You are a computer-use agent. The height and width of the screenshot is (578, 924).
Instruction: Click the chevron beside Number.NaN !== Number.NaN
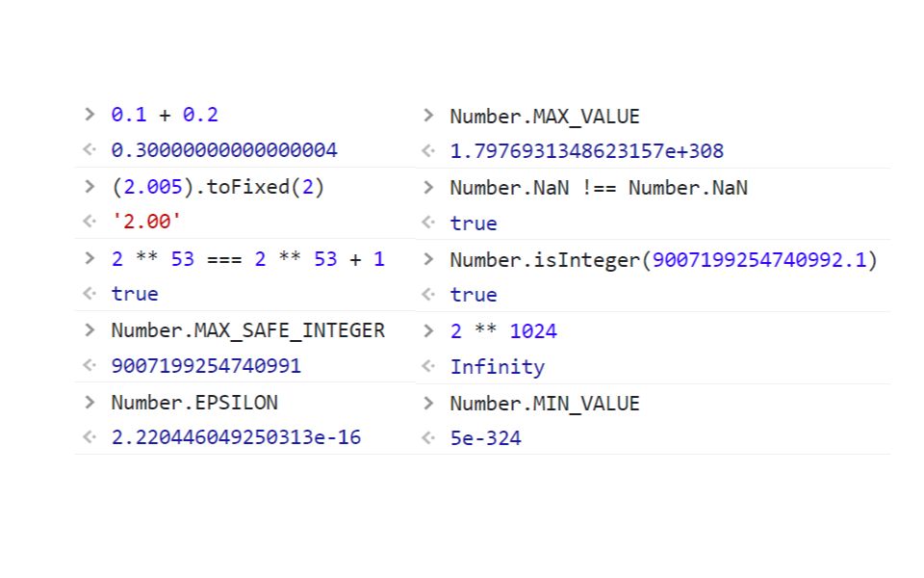[427, 187]
